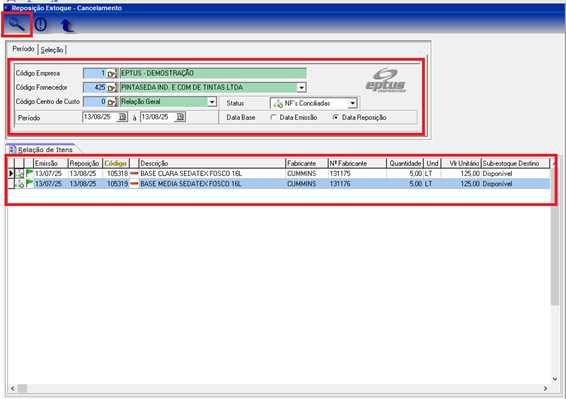Switch to the Seleção tab
The image size is (566, 399).
pos(52,50)
